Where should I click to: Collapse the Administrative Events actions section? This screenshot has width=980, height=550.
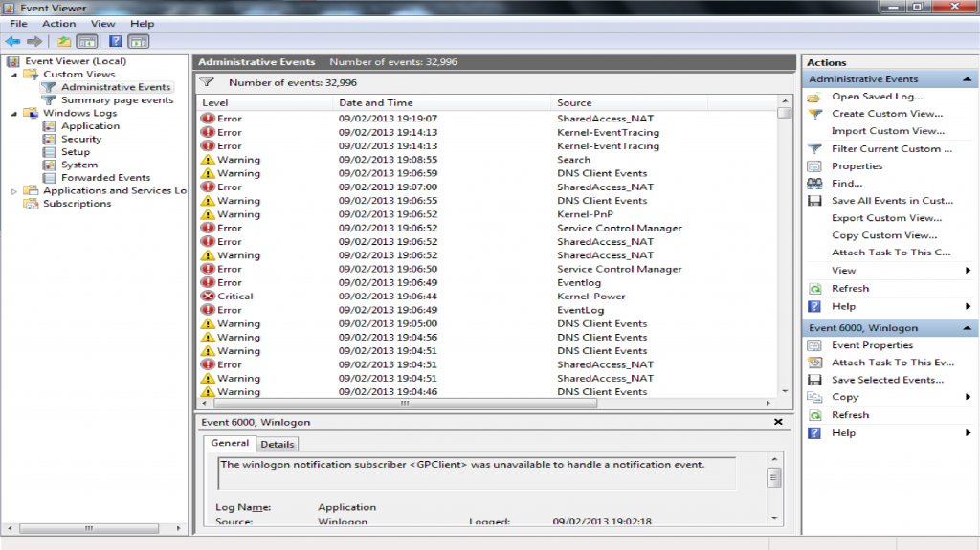point(967,79)
